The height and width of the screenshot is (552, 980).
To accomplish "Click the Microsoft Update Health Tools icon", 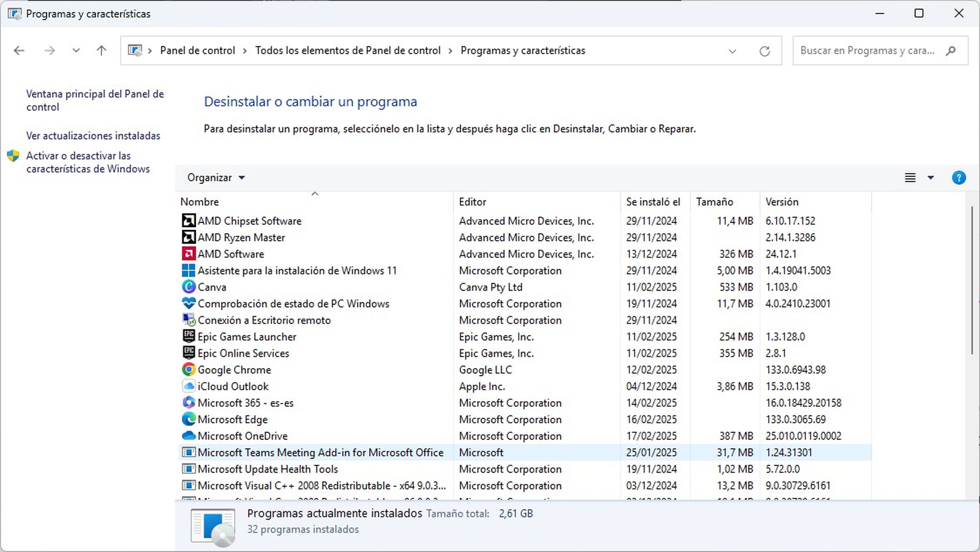I will point(189,469).
